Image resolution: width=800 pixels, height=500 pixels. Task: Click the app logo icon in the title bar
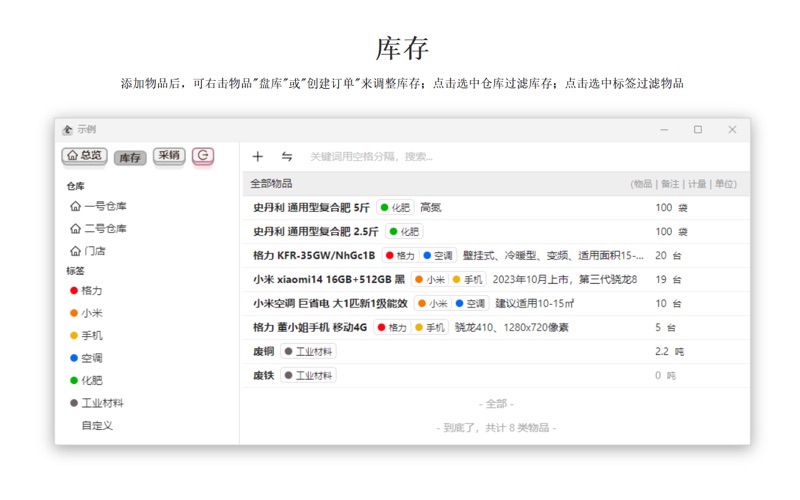click(67, 129)
